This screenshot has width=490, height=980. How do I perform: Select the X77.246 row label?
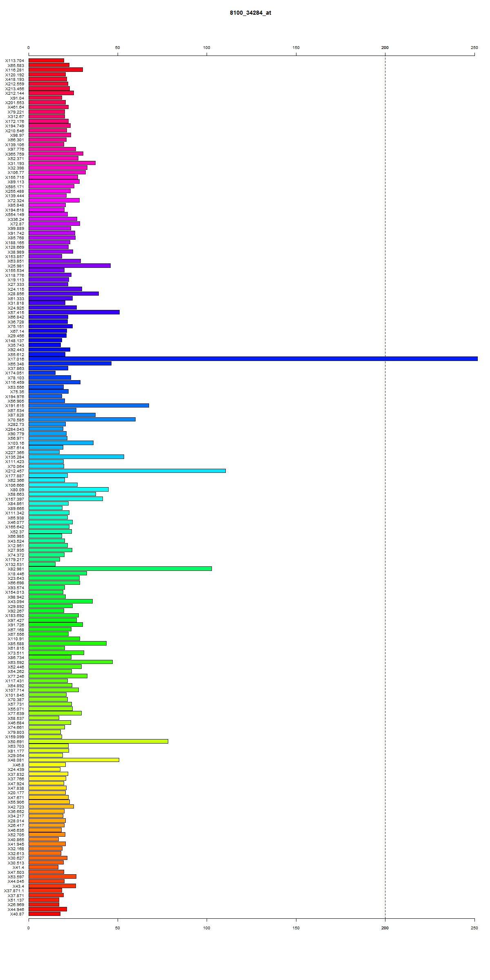16,677
